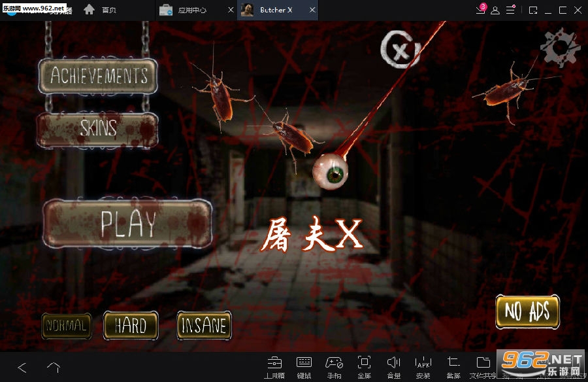588x382 pixels.
Task: Open the message inbox with the badge
Action: [481, 9]
